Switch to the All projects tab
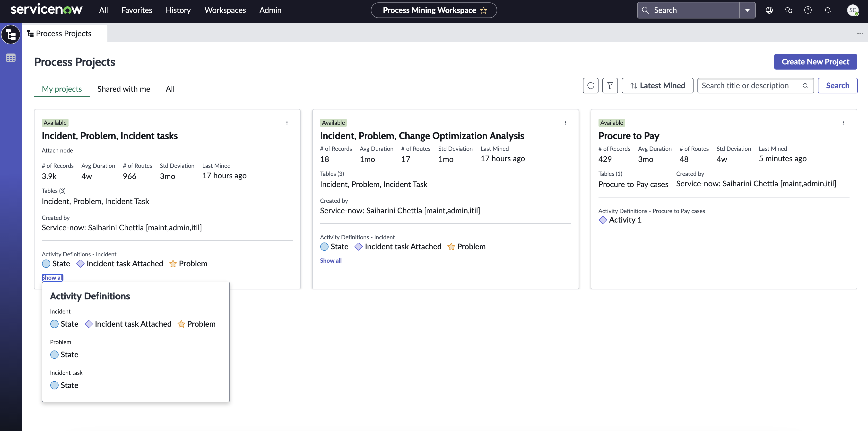 point(170,89)
